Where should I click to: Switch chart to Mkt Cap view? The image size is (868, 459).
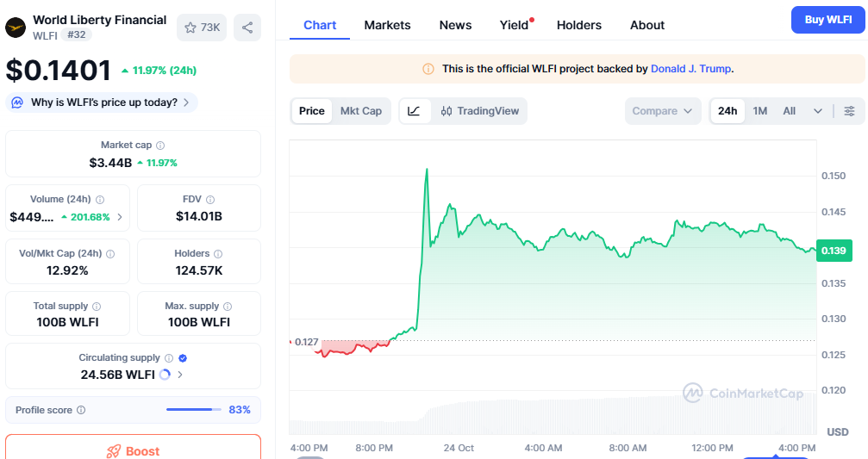pyautogui.click(x=360, y=111)
